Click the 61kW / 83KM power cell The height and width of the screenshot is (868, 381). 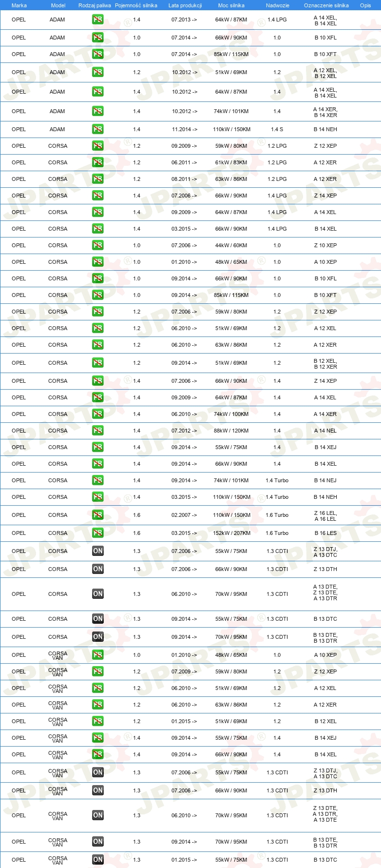pos(231,162)
